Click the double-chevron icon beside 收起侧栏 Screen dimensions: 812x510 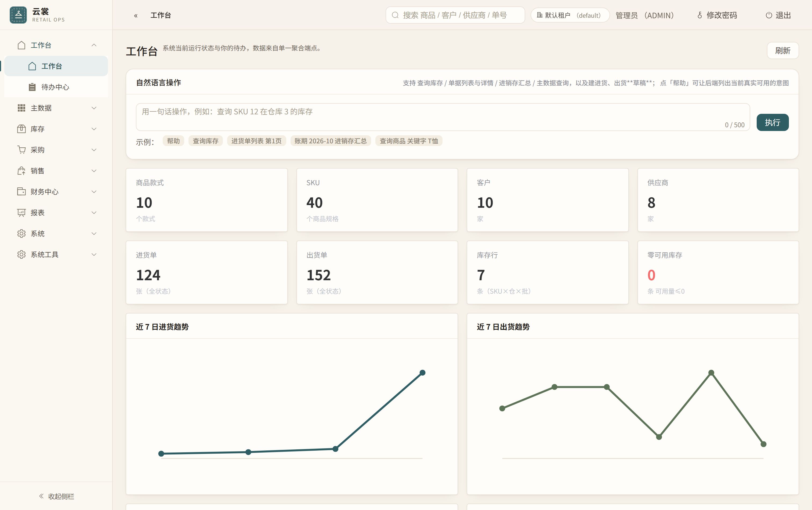click(41, 496)
